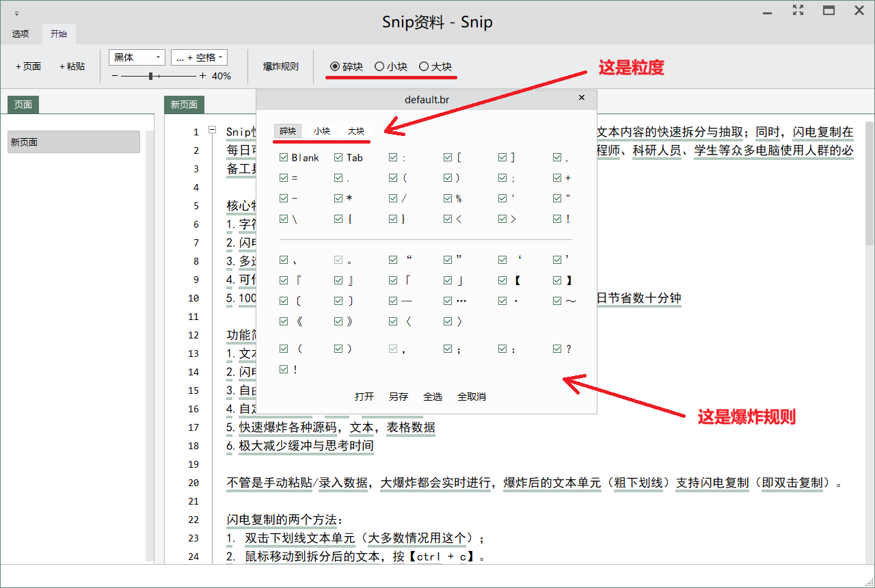Switch to 小块 tab in default.br dialog
The height and width of the screenshot is (588, 875).
coord(322,131)
